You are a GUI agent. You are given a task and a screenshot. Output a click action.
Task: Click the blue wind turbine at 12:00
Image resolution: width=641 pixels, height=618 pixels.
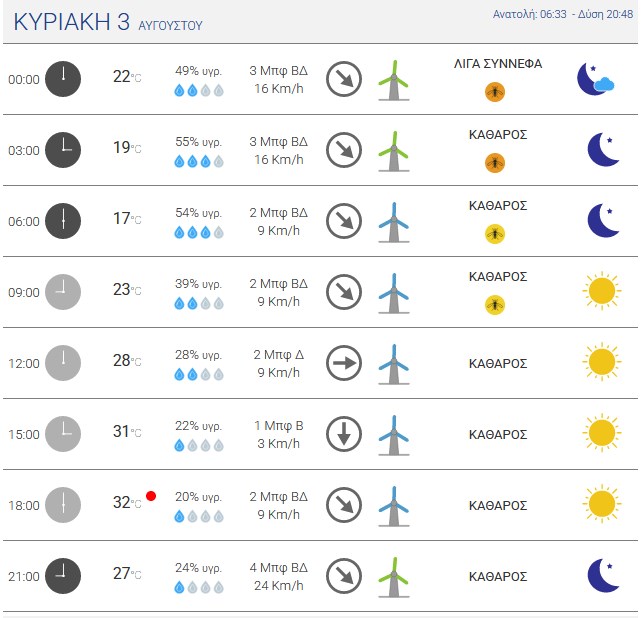click(x=394, y=364)
